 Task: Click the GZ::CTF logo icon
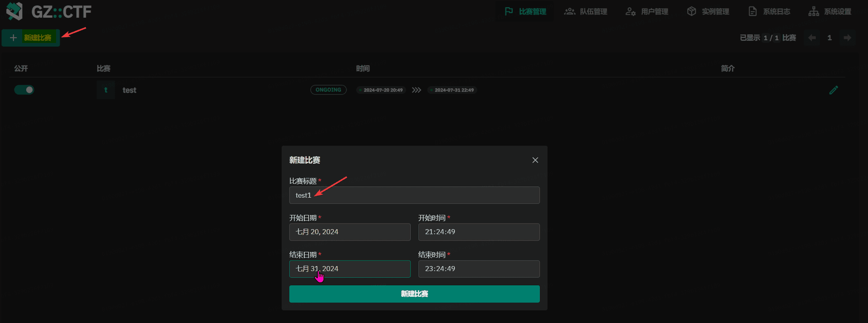14,11
